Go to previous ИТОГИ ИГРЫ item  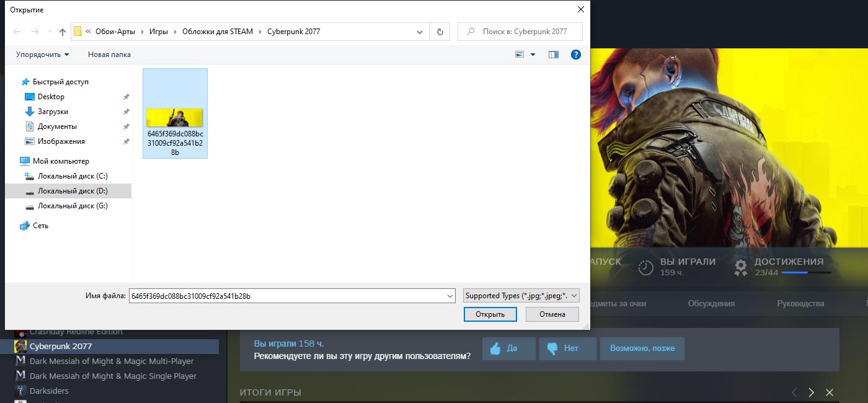(x=794, y=392)
